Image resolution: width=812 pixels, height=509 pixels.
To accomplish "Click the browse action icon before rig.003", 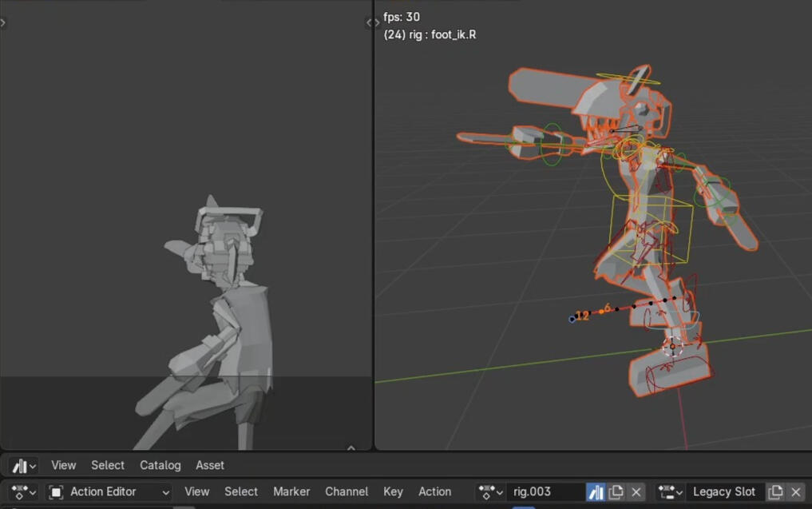I will 489,491.
